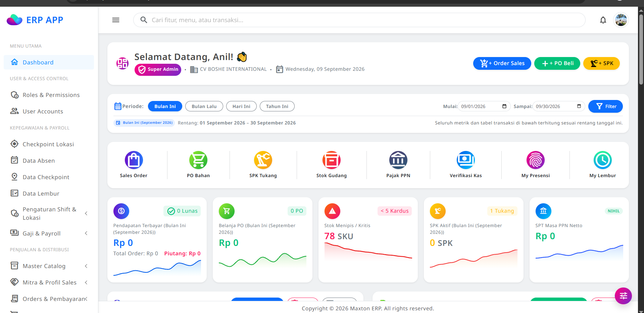Expand the Mitra & Profil Sales submenu
Viewport: 644px width, 313px height.
49,282
